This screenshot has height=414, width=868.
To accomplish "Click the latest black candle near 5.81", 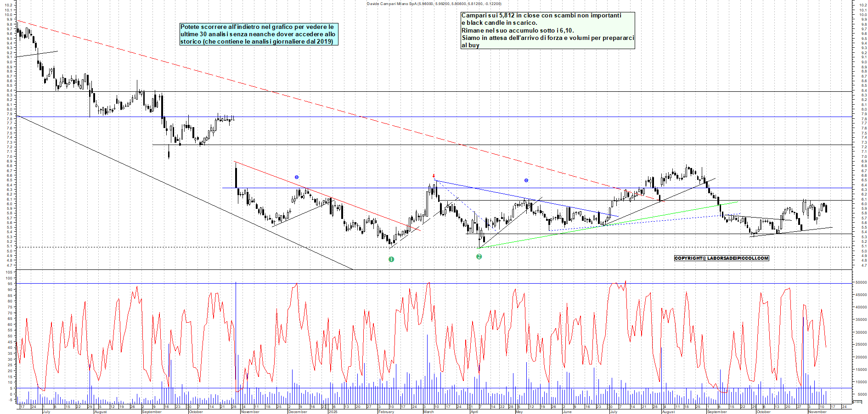I will pyautogui.click(x=827, y=209).
